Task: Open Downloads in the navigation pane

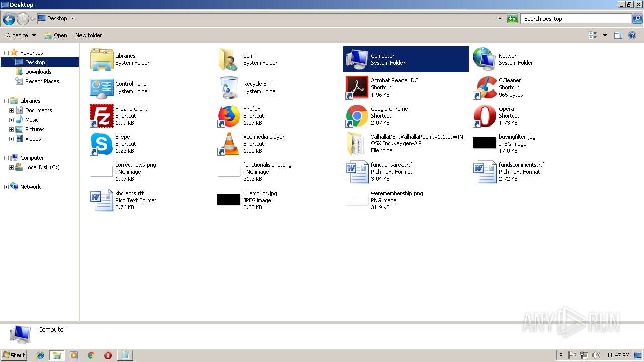Action: click(x=38, y=72)
